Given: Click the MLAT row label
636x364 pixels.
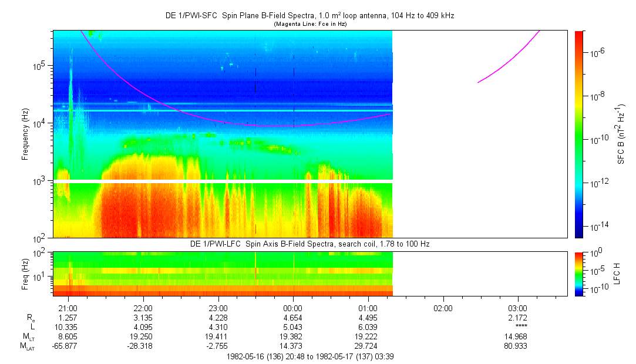Looking at the screenshot, I should click(28, 346).
